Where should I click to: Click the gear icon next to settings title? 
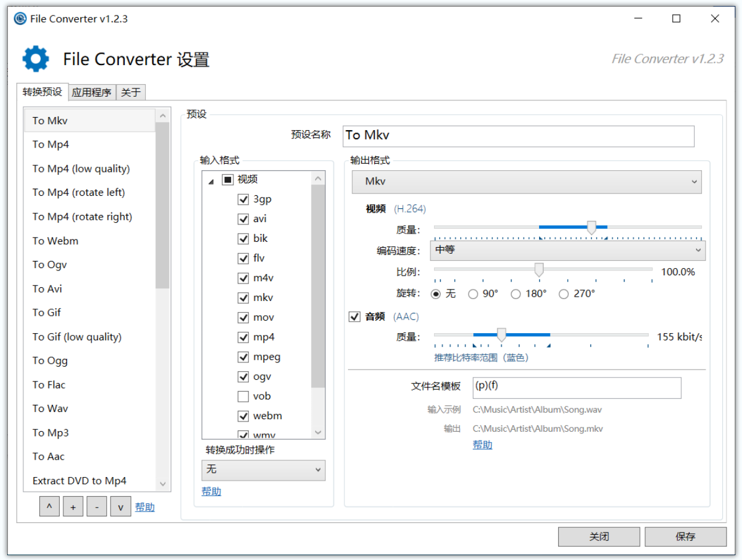[35, 58]
